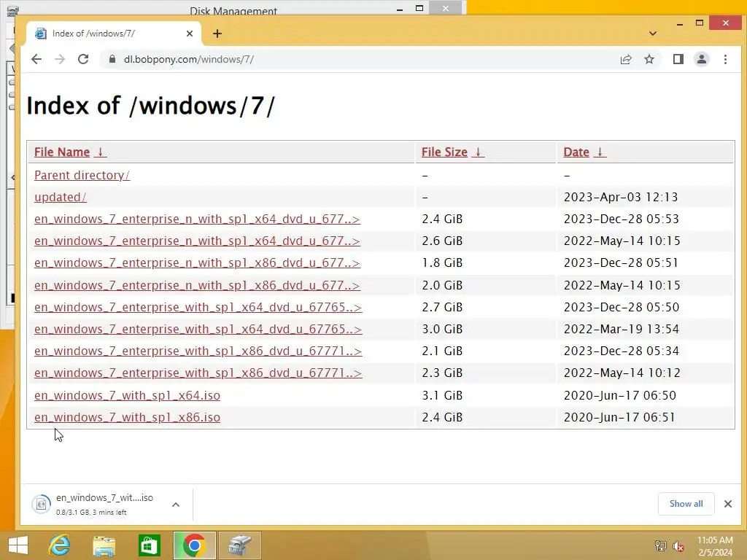The image size is (747, 560).
Task: Download enterprise_n x64 ISO sized 2.6 GiB
Action: click(197, 241)
